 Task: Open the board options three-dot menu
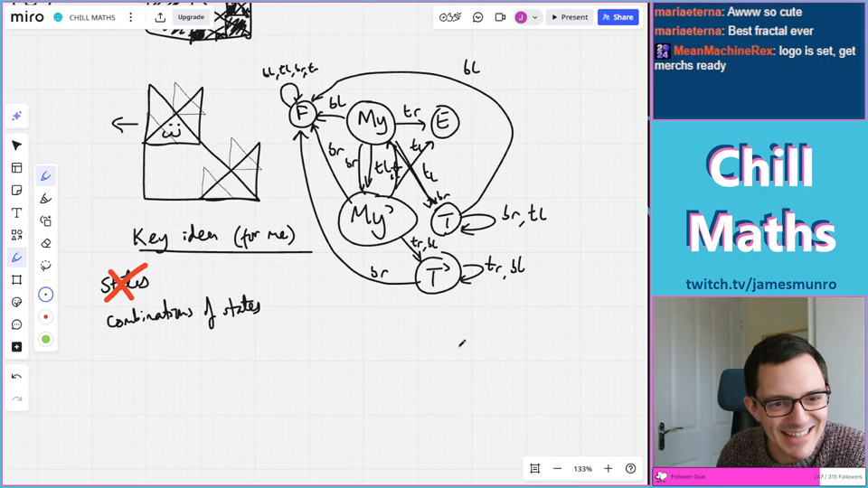[131, 17]
